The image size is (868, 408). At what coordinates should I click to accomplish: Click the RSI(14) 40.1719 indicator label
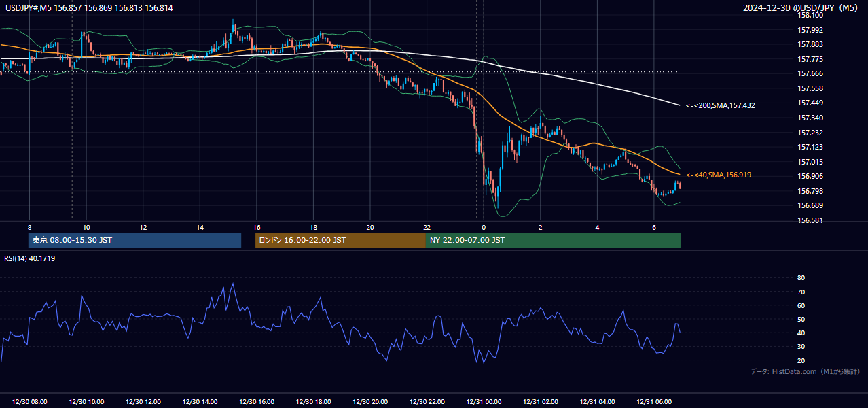[x=30, y=258]
